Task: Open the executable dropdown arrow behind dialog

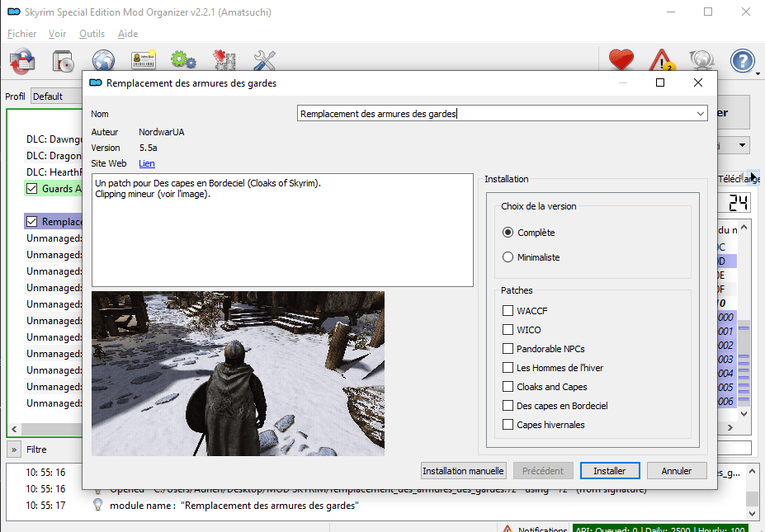Action: click(742, 145)
